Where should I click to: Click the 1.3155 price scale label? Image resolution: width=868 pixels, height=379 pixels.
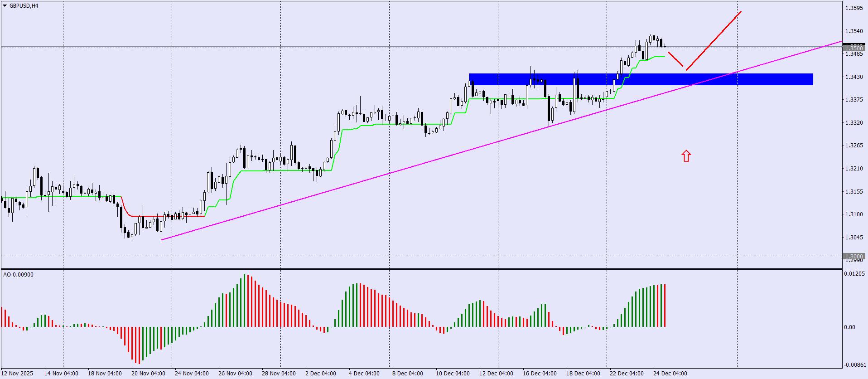(x=854, y=191)
